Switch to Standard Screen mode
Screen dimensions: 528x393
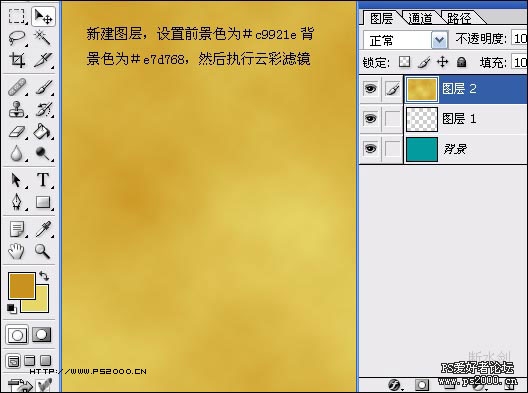click(x=13, y=361)
